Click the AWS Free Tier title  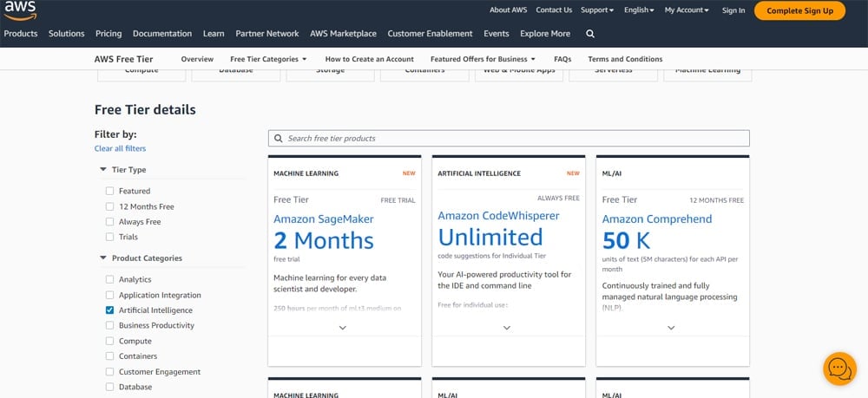click(x=123, y=59)
